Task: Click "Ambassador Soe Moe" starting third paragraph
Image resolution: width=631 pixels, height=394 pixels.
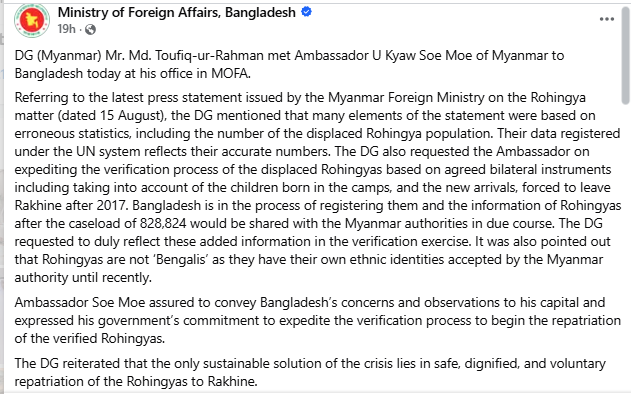Action: pyautogui.click(x=80, y=303)
